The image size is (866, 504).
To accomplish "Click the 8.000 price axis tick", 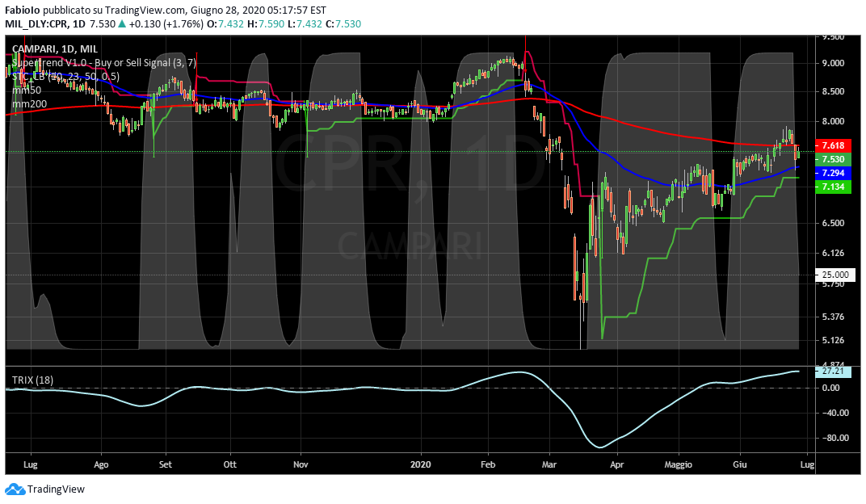I will pos(833,121).
